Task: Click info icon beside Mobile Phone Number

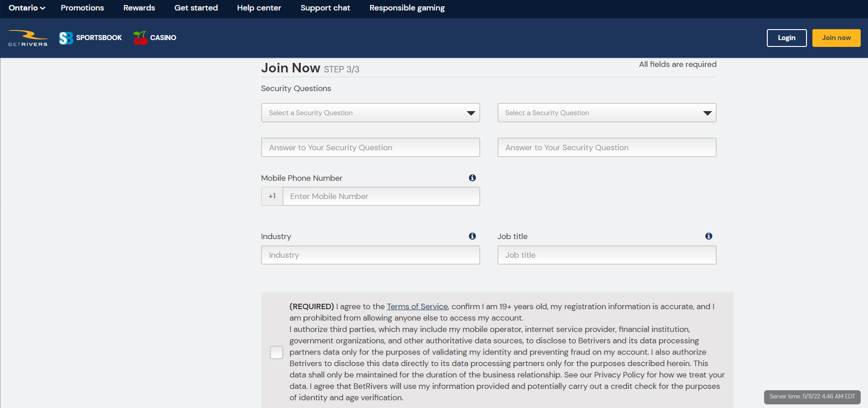Action: 473,178
